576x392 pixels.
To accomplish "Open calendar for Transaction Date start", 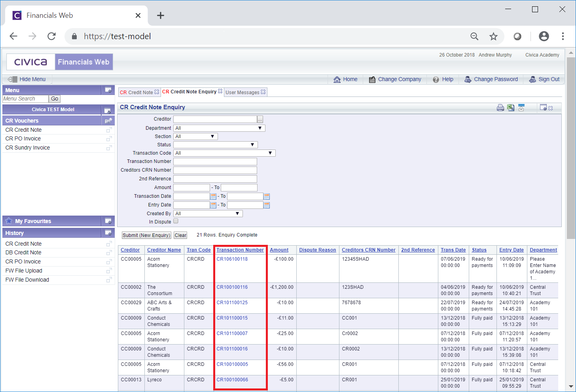I will [x=213, y=196].
